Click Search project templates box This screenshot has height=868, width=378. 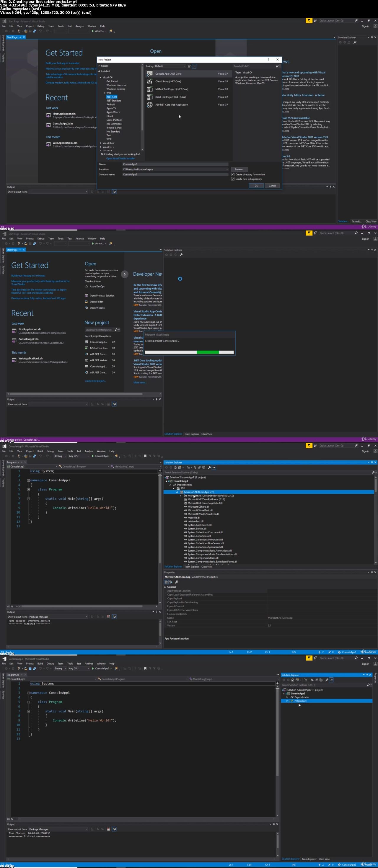(102, 330)
